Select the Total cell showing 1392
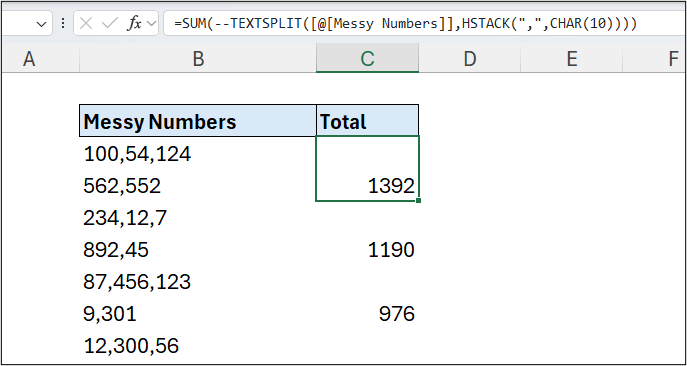Viewport: 687px width, 366px height. [367, 169]
